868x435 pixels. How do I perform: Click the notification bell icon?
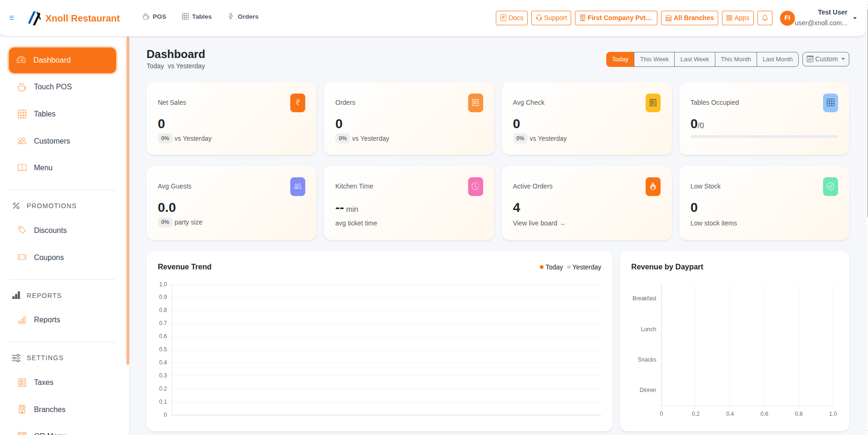765,18
